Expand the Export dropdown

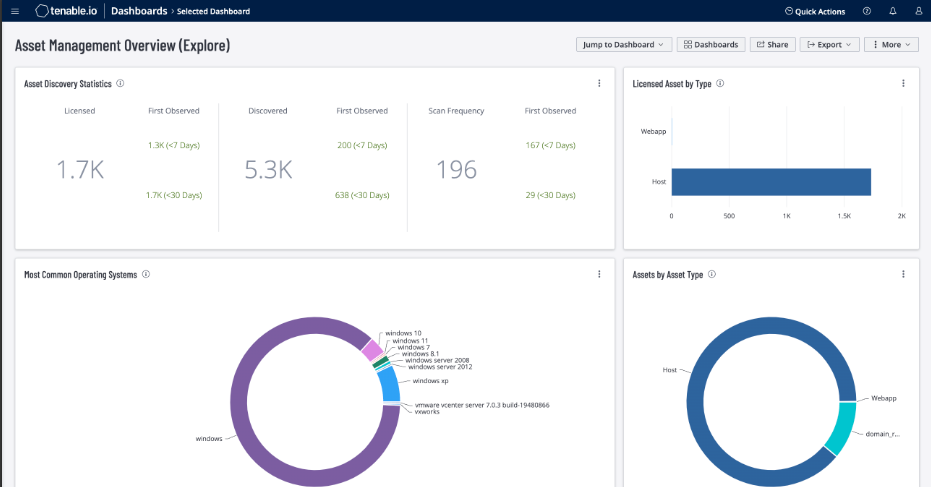[829, 45]
